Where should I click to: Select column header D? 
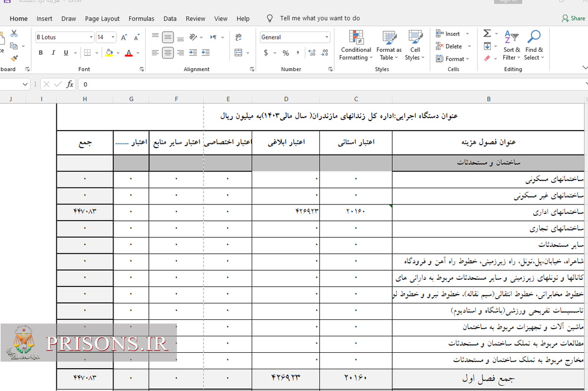coord(286,99)
